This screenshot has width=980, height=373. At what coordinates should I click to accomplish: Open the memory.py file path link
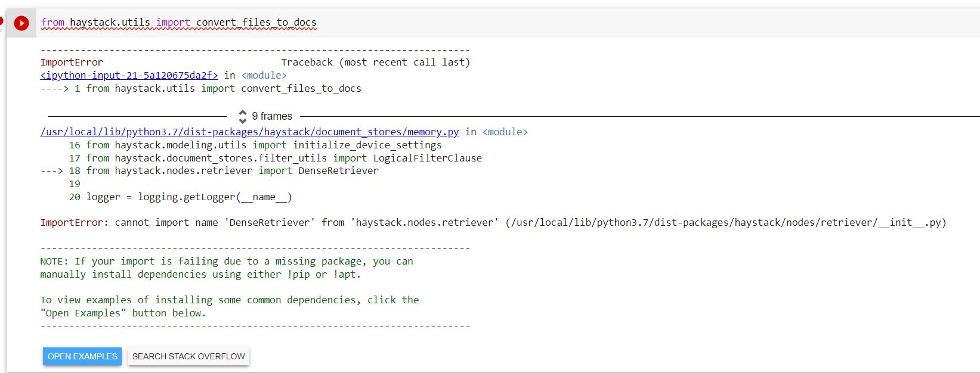(249, 132)
